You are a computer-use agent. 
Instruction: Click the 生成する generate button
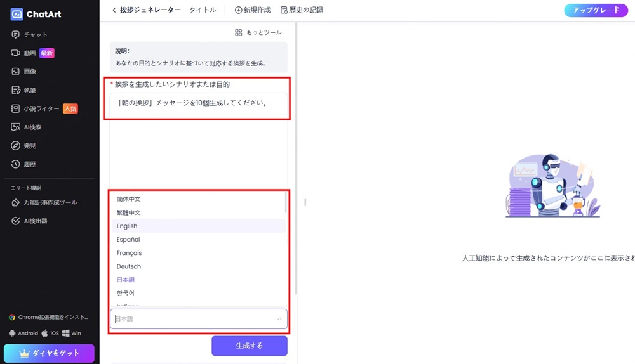tap(249, 346)
